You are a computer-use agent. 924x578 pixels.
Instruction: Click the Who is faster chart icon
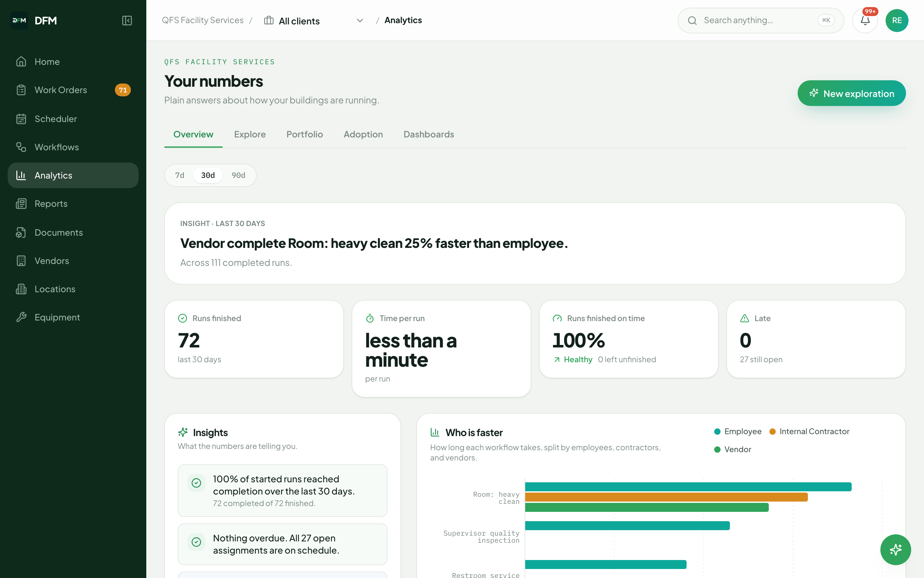[435, 432]
